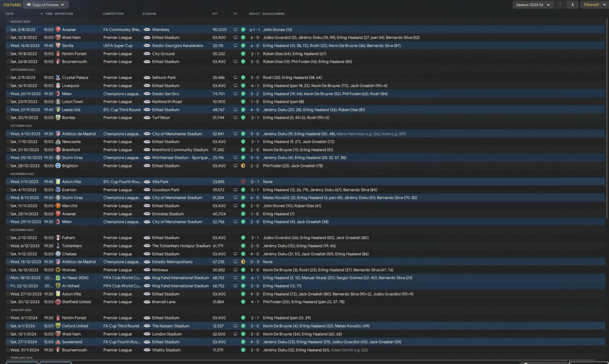Click the TV column header
Viewport: 609px width, 364px height.
coord(235,14)
